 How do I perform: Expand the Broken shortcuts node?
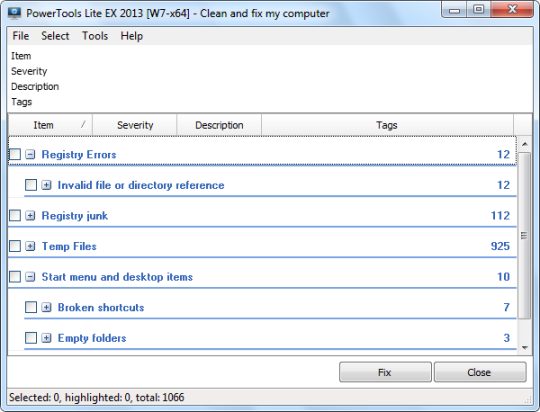46,307
